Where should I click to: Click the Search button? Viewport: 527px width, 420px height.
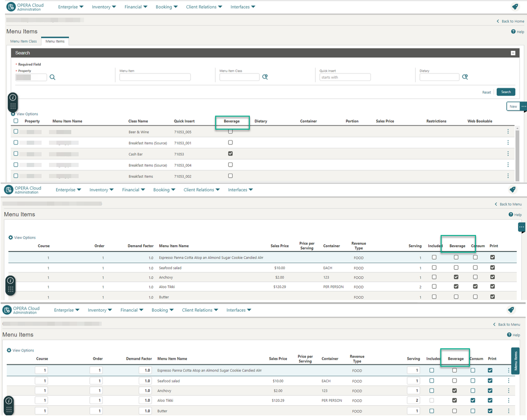(506, 92)
